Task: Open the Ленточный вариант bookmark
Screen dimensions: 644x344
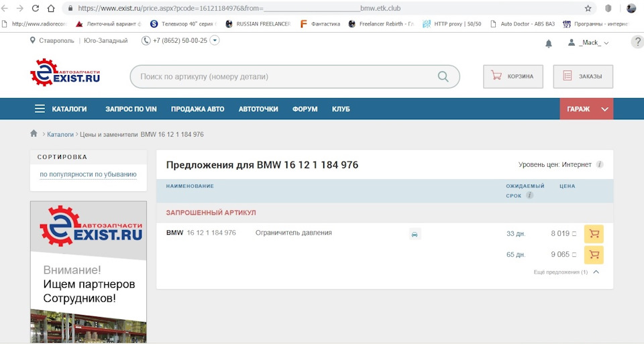Action: click(109, 24)
